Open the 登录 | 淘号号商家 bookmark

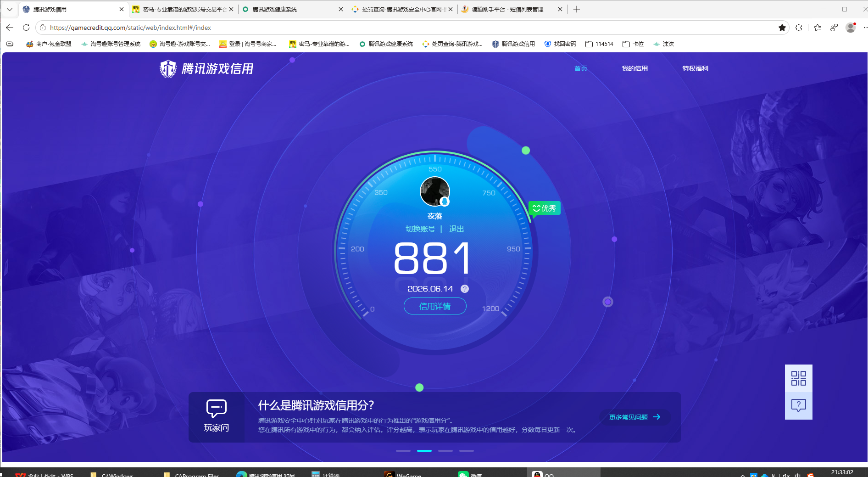[248, 44]
